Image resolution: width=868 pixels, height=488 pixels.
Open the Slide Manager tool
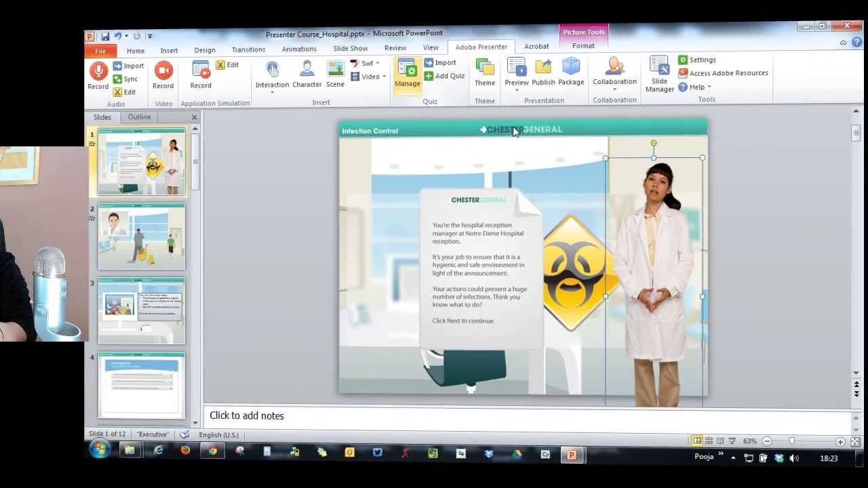pos(660,75)
